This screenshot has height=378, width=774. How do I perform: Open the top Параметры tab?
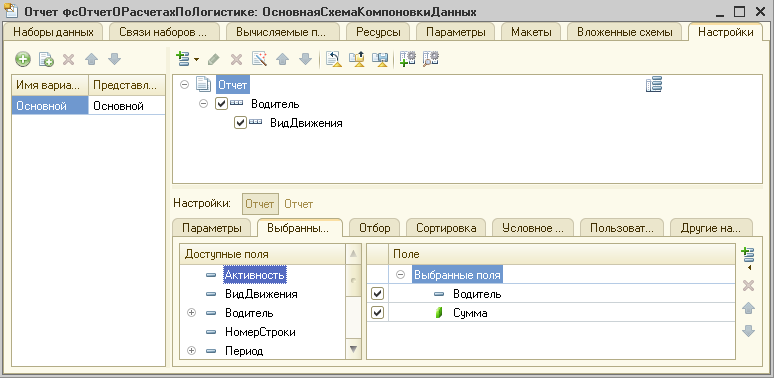[x=456, y=32]
